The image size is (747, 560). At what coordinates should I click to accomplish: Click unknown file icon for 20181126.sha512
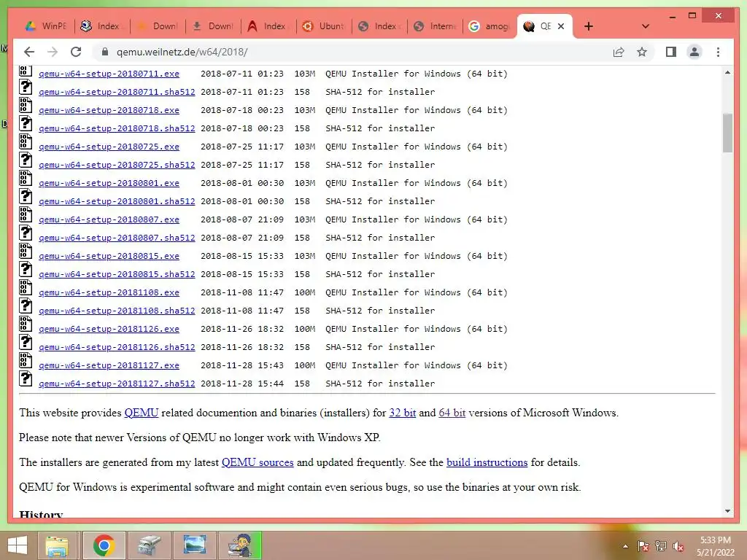[x=26, y=343]
